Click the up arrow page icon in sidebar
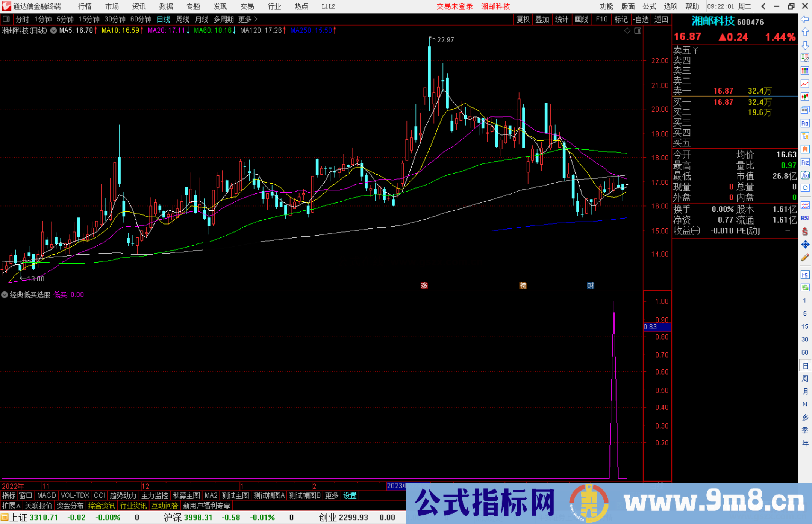Image resolution: width=812 pixels, height=524 pixels. [x=805, y=32]
